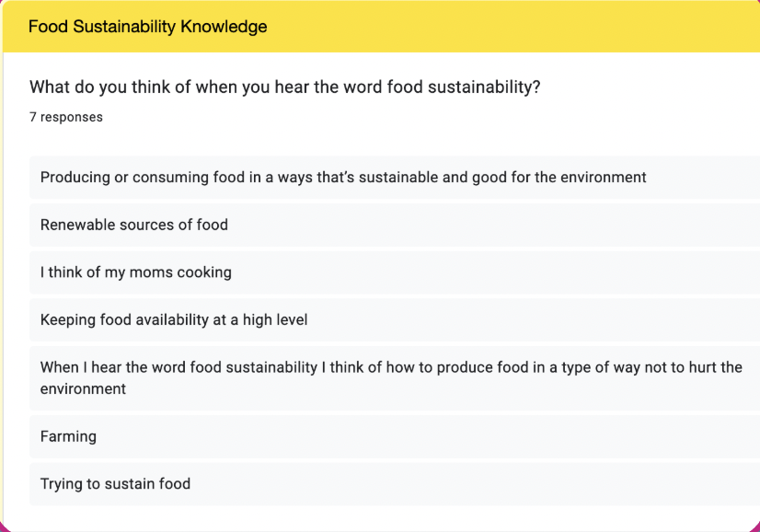Select the question about hearing food sustainability
Image resolution: width=760 pixels, height=532 pixels.
pos(285,87)
